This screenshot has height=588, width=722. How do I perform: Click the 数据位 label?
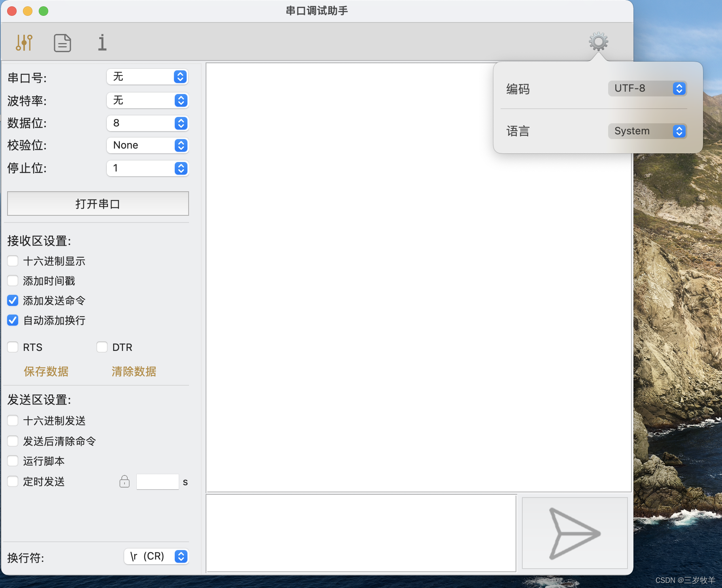27,123
